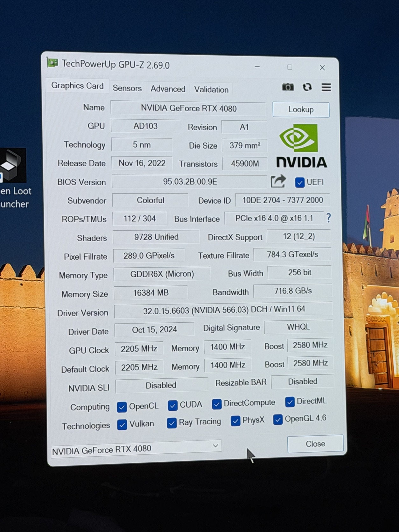
Task: Open the hamburger menu icon
Action: point(326,87)
